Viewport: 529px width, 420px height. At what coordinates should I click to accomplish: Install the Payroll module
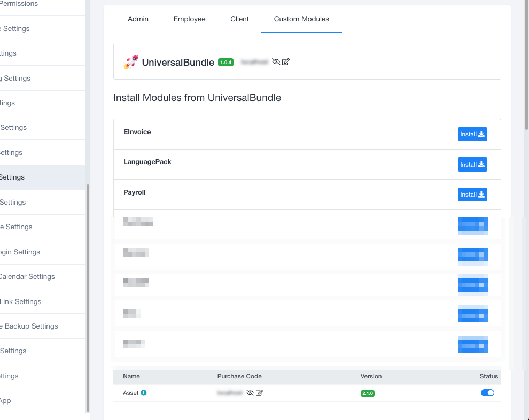point(472,195)
